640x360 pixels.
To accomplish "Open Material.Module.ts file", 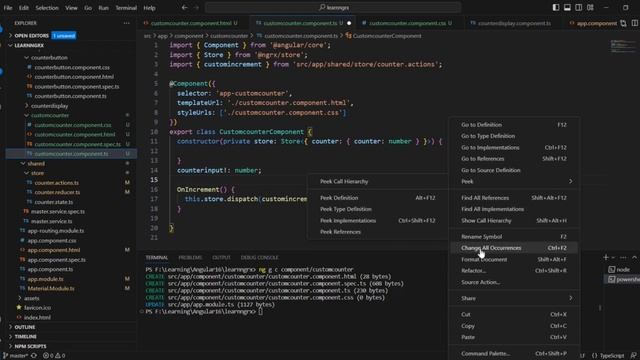I will click(51, 288).
